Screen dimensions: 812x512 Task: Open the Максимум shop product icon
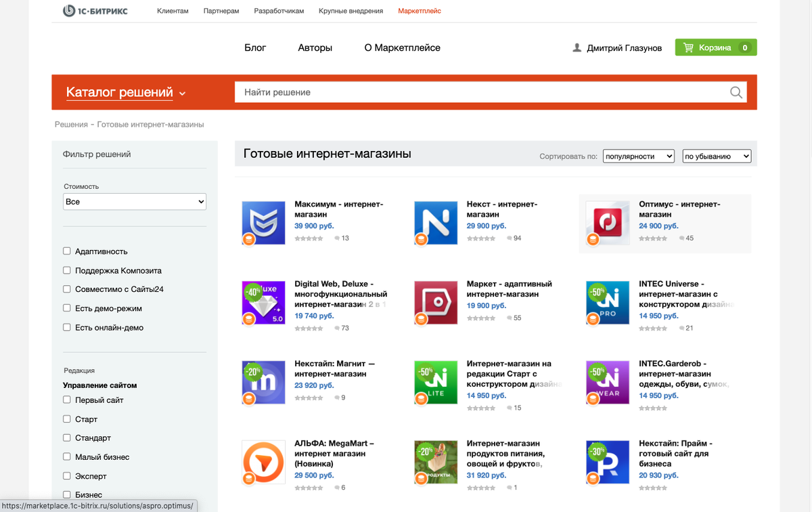[x=263, y=223]
